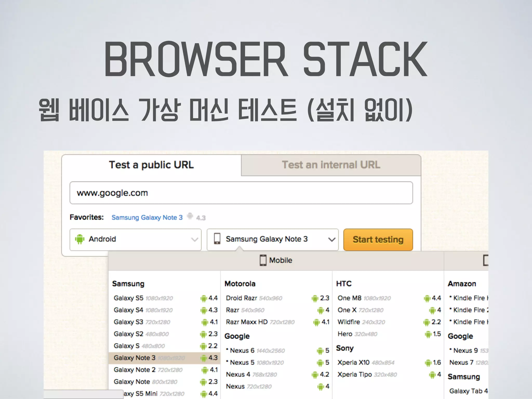532x399 pixels.
Task: Open the Android OS dropdown
Action: pos(135,239)
